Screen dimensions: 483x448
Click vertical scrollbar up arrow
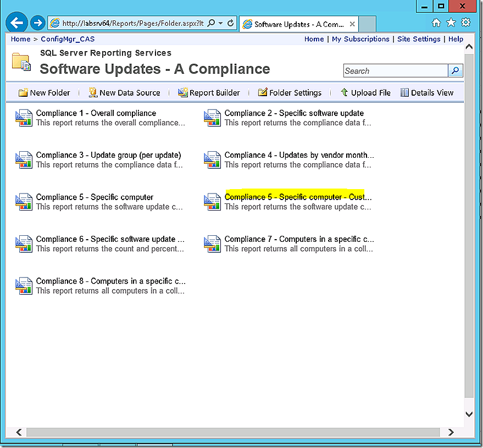469,47
